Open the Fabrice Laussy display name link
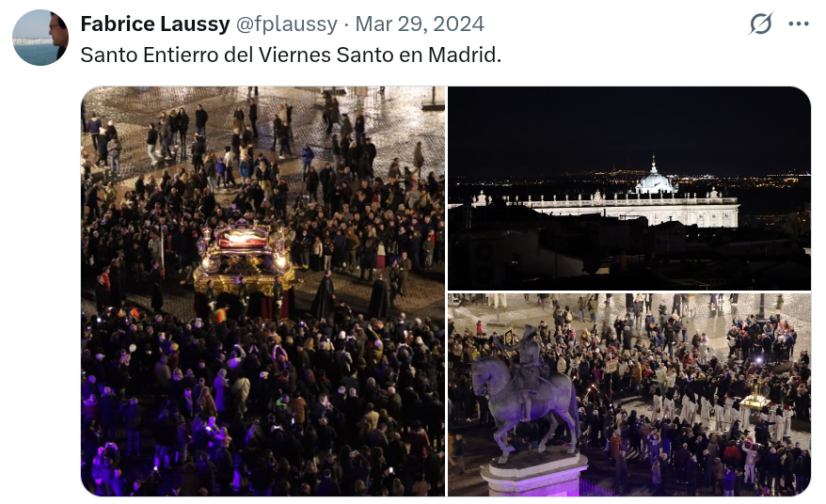This screenshot has width=826, height=504. [155, 24]
